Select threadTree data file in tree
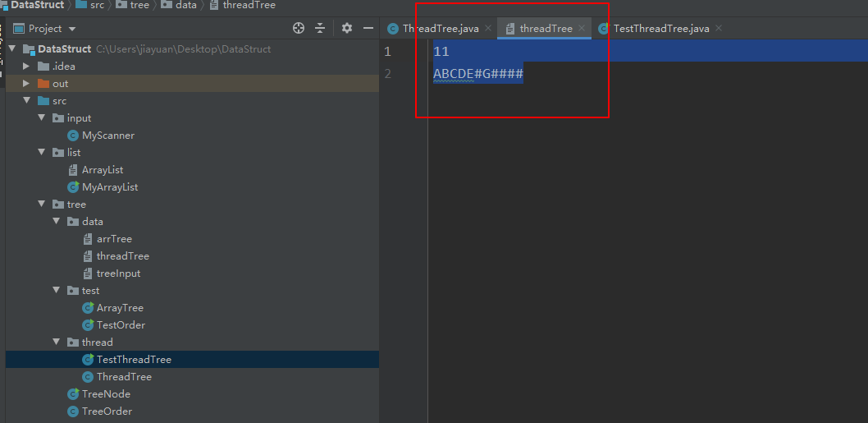The image size is (868, 423). pos(122,255)
